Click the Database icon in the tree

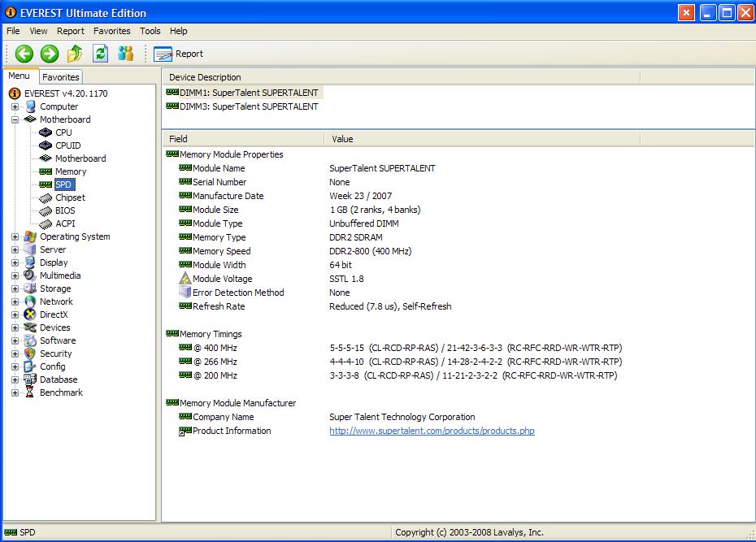30,379
